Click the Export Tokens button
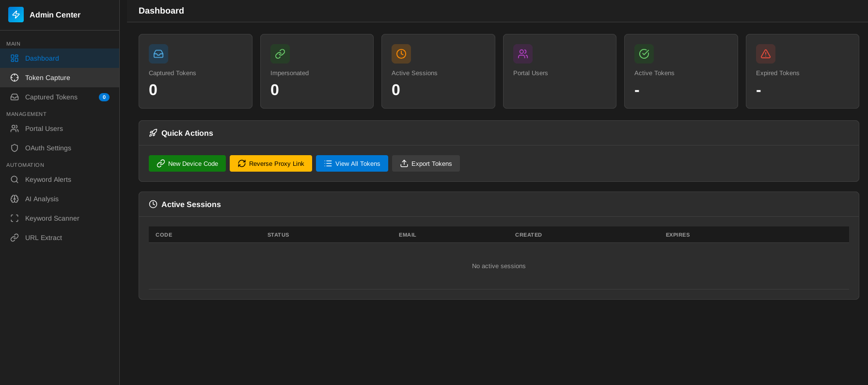This screenshot has height=385, width=868. 426,163
